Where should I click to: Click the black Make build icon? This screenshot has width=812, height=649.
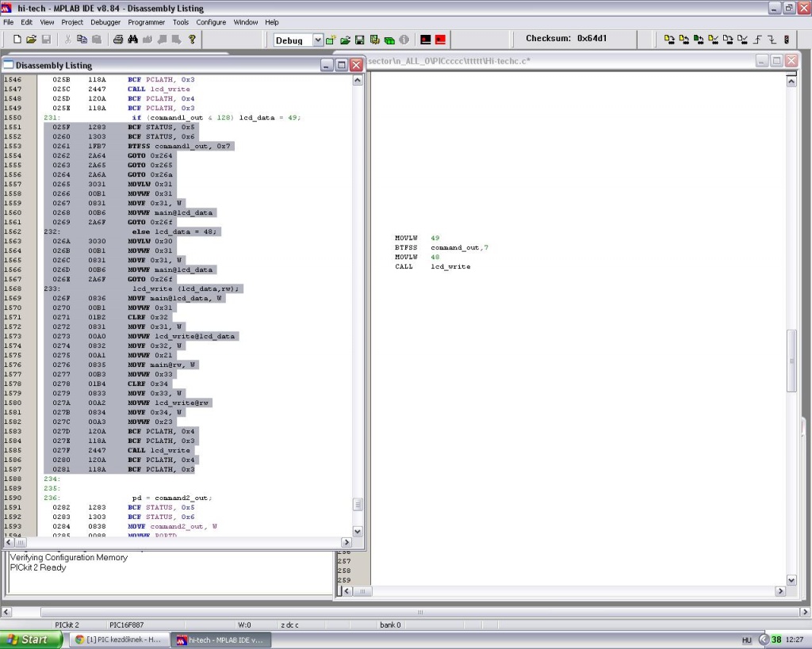(426, 40)
